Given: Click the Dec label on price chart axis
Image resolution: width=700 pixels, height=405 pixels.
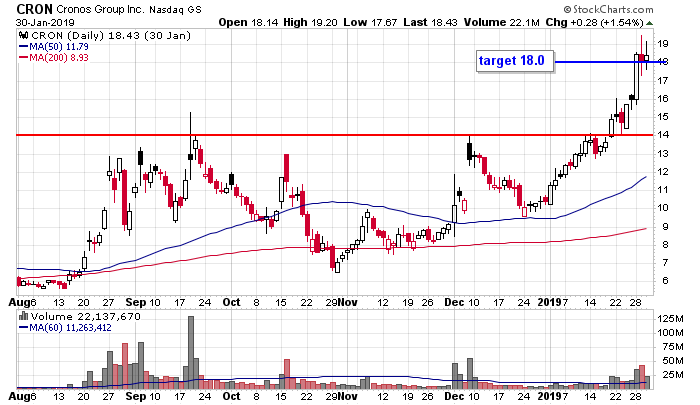Looking at the screenshot, I should tap(454, 302).
